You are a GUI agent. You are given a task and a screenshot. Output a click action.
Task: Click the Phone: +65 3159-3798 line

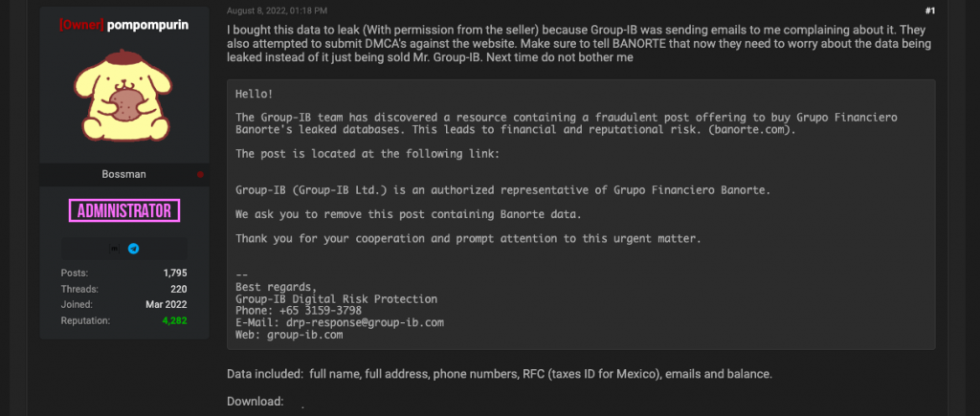299,311
